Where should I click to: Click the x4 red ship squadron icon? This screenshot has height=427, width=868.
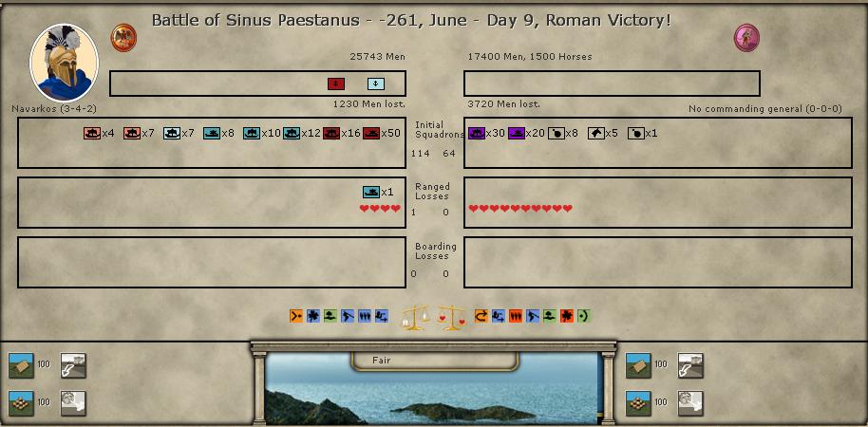pyautogui.click(x=92, y=134)
